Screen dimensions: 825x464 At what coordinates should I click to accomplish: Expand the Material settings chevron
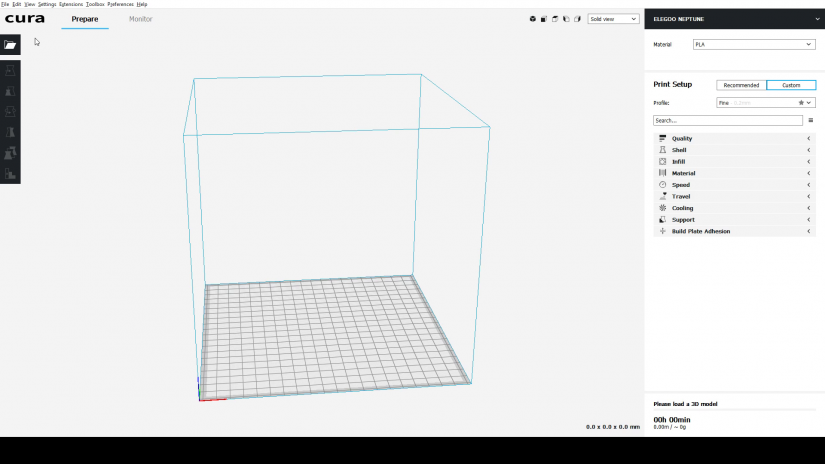coord(809,173)
